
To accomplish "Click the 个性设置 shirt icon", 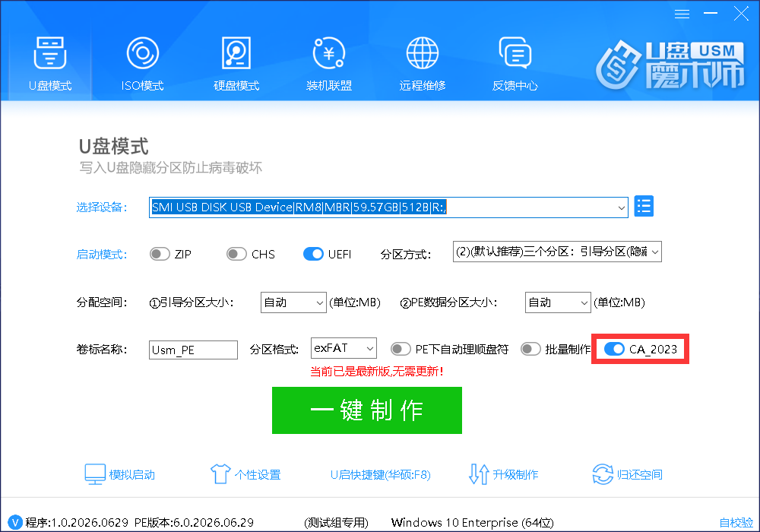I will [x=220, y=473].
